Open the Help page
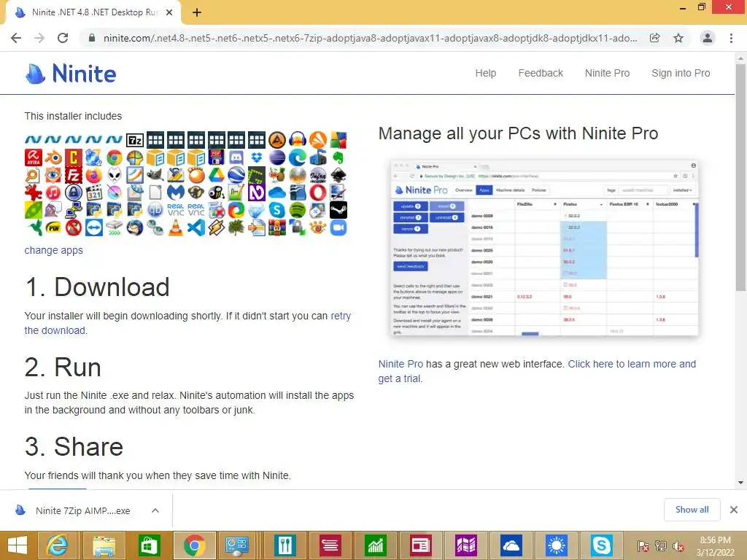 485,73
